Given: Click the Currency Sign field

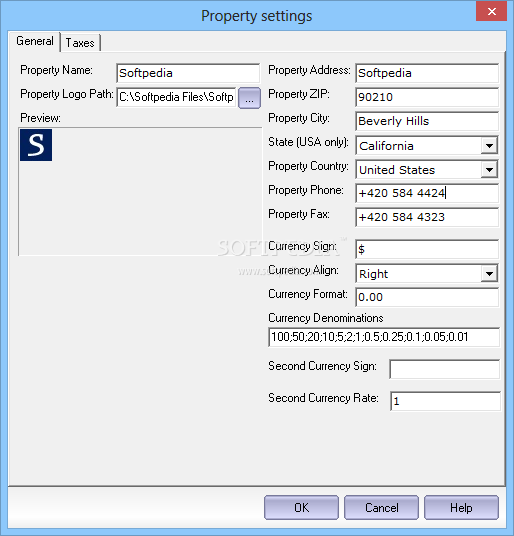Looking at the screenshot, I should (427, 249).
